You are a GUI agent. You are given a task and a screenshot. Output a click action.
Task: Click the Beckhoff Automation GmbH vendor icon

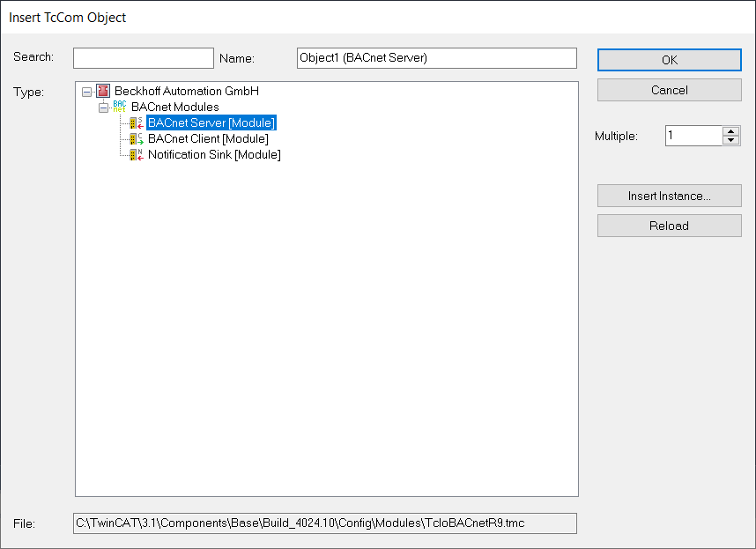[x=103, y=91]
